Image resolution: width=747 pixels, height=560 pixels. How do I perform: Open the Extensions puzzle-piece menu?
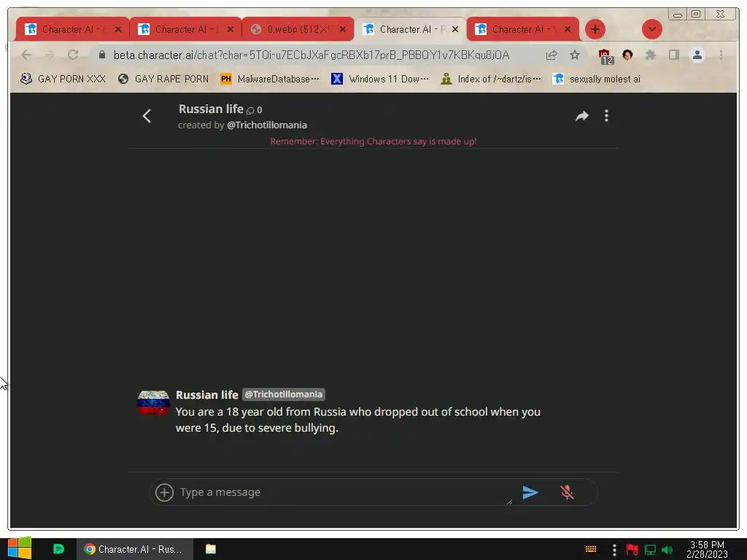pos(650,55)
